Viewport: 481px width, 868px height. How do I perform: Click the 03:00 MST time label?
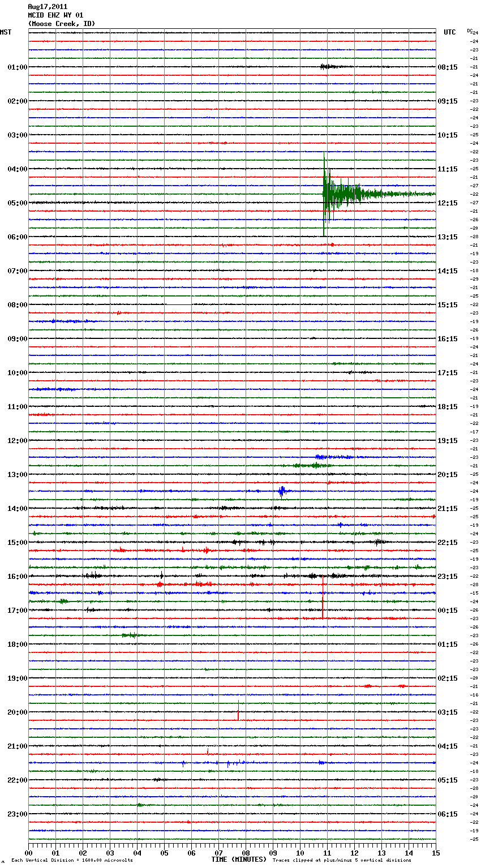click(x=18, y=135)
